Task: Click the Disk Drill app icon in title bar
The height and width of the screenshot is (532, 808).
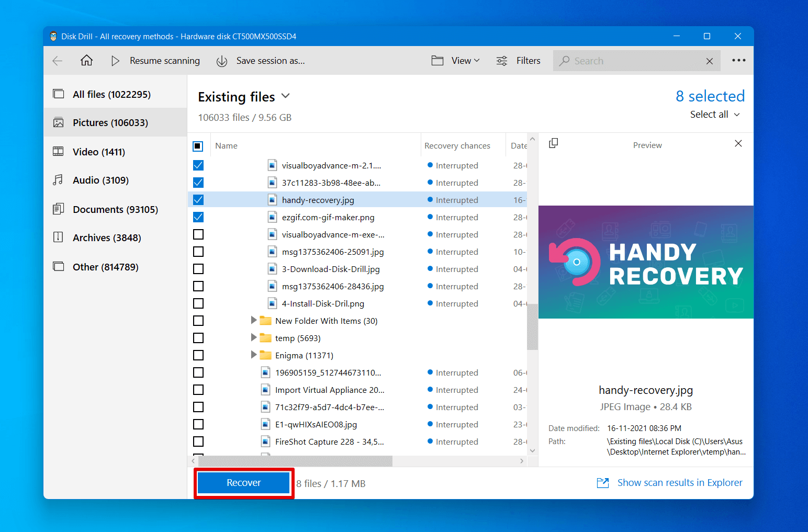Action: pyautogui.click(x=53, y=36)
